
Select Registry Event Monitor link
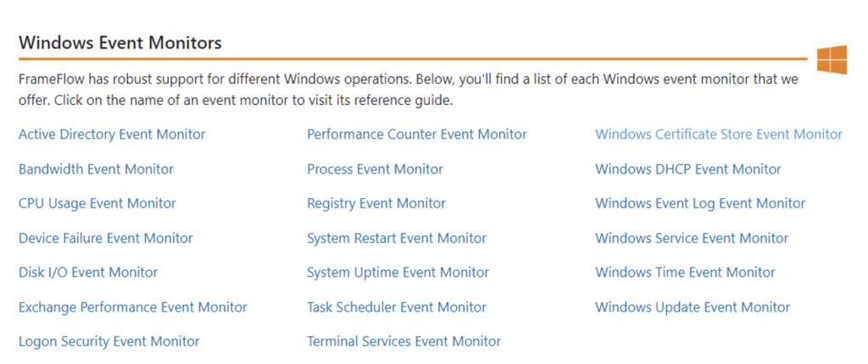pyautogui.click(x=376, y=203)
